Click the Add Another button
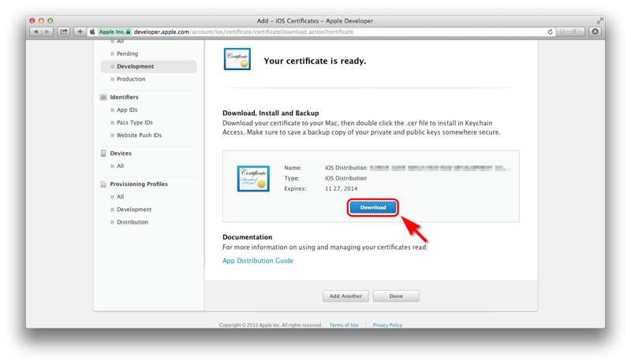631x364 pixels. (345, 296)
